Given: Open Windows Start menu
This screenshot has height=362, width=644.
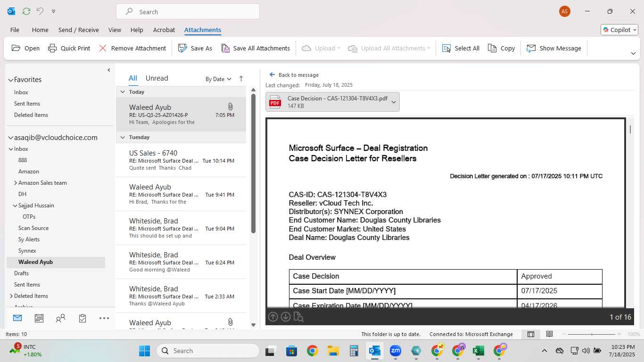Looking at the screenshot, I should pyautogui.click(x=144, y=351).
